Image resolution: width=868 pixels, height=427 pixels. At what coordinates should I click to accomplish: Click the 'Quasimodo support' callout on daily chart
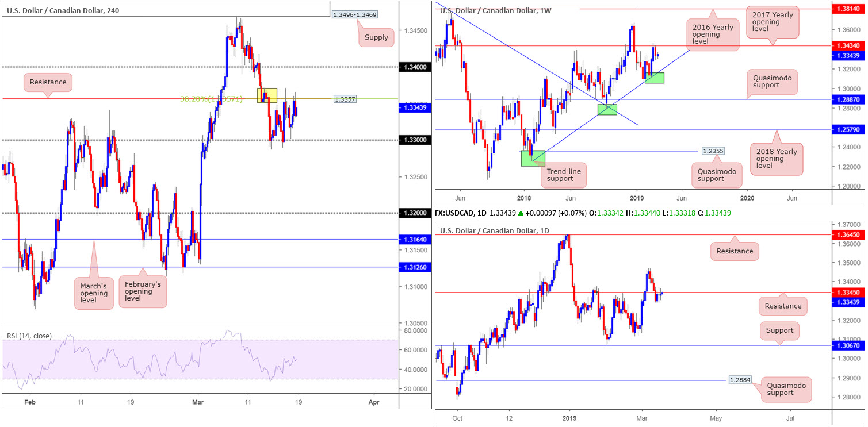click(786, 390)
